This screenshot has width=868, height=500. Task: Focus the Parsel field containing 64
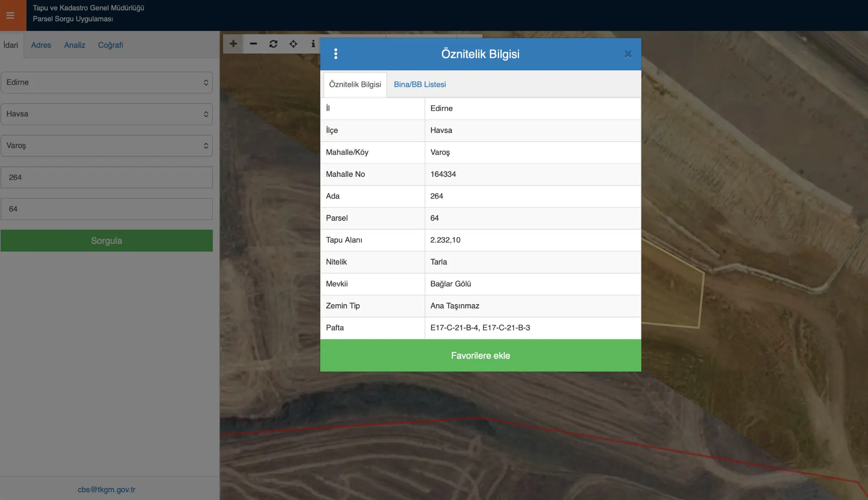pos(107,209)
